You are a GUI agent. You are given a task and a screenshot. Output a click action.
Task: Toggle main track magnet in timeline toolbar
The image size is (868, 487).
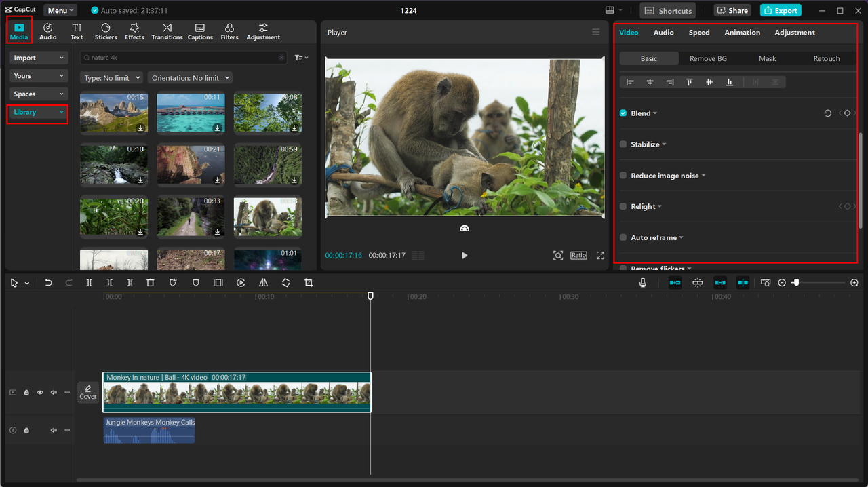pyautogui.click(x=675, y=283)
